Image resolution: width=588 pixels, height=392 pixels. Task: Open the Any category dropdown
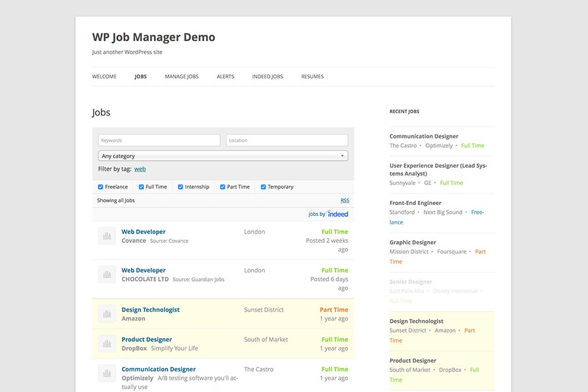point(223,156)
